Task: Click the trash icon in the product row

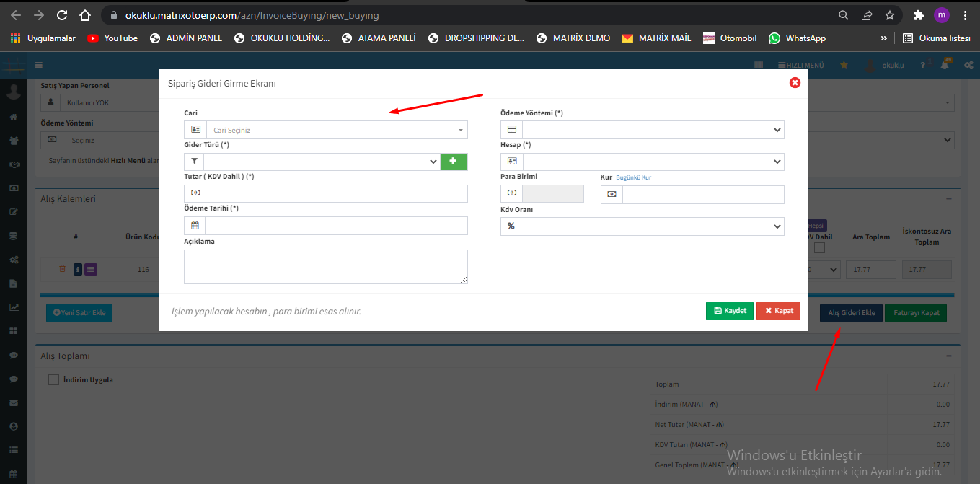Action: pyautogui.click(x=62, y=269)
